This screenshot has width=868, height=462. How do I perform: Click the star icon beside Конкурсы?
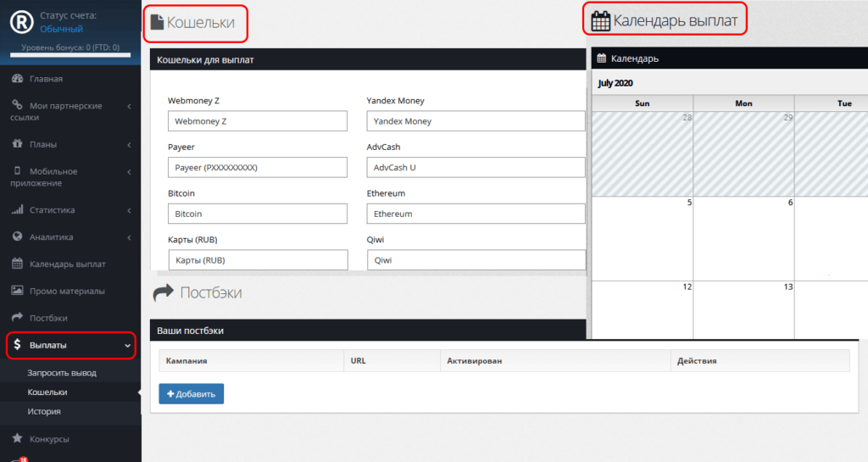(17, 439)
